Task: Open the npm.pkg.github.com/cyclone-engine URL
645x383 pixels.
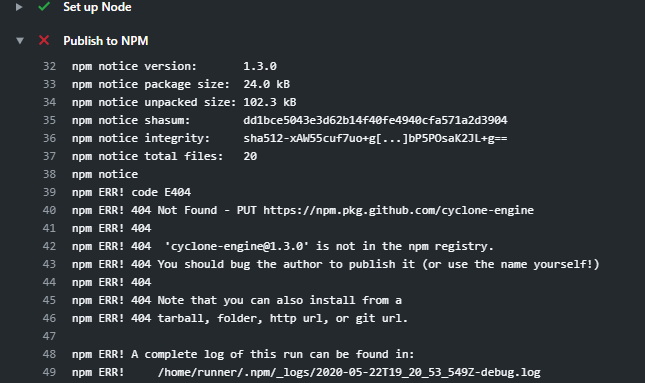Action: tap(398, 210)
